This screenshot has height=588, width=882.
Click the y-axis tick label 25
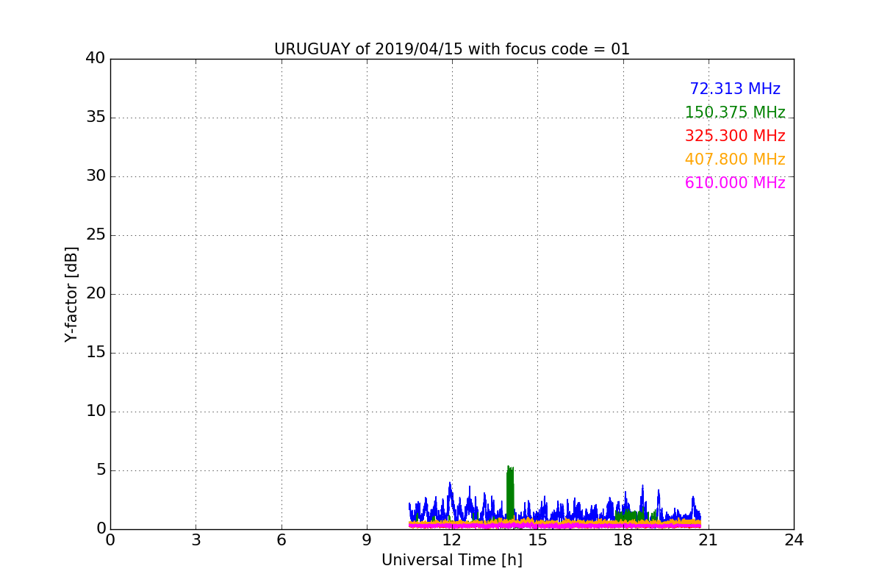pyautogui.click(x=96, y=235)
